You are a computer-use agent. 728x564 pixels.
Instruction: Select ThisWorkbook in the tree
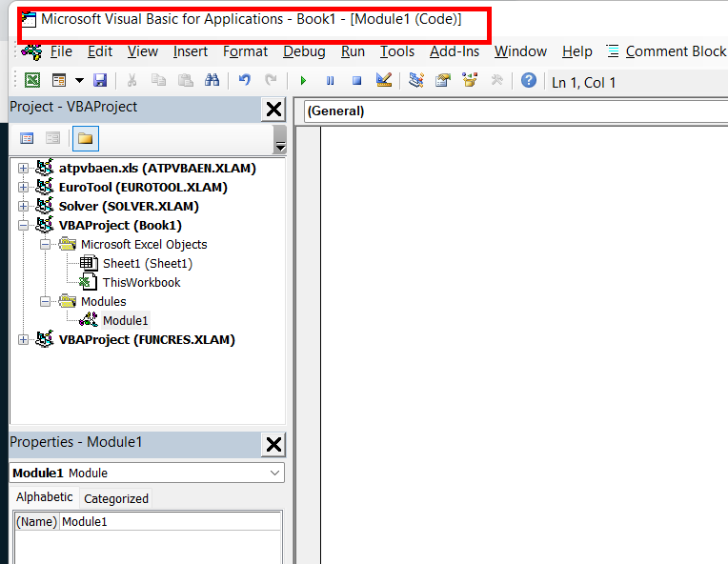coord(142,282)
